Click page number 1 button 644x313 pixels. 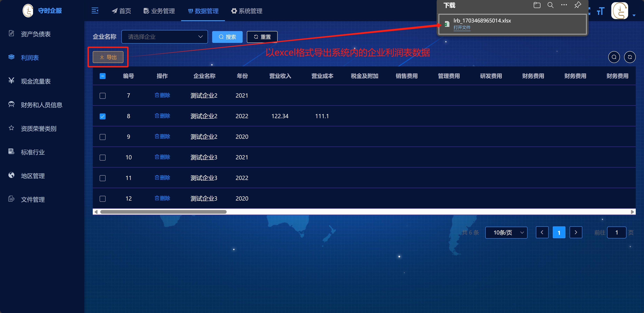tap(559, 232)
